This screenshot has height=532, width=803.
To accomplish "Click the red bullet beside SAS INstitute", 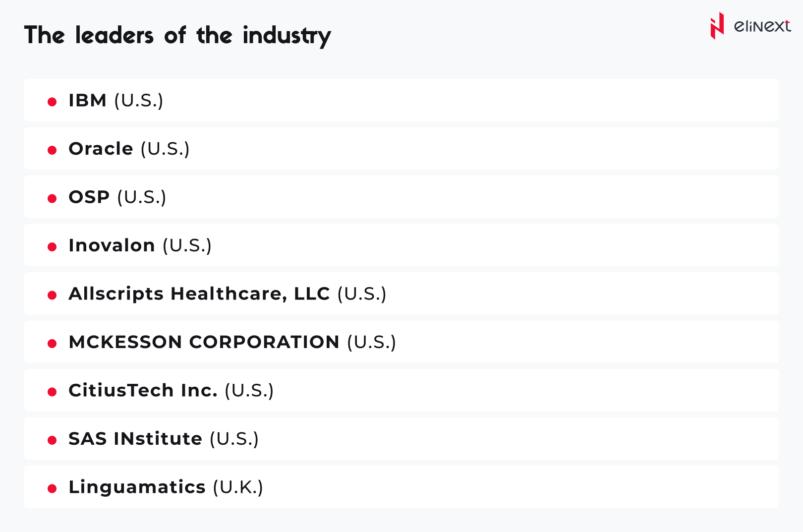I will click(x=52, y=440).
